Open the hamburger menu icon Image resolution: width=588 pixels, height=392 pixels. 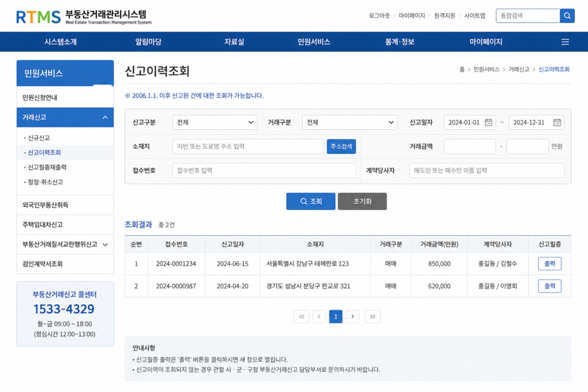pos(565,42)
